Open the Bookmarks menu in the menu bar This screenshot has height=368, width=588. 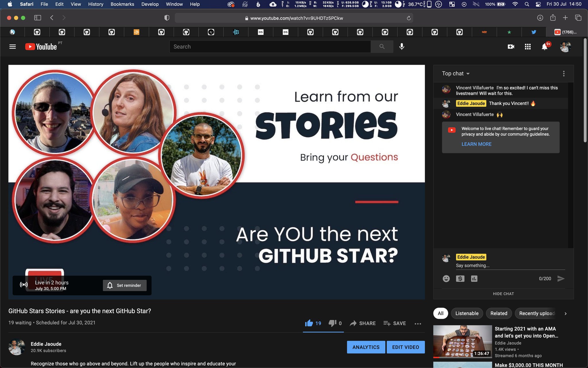[122, 4]
